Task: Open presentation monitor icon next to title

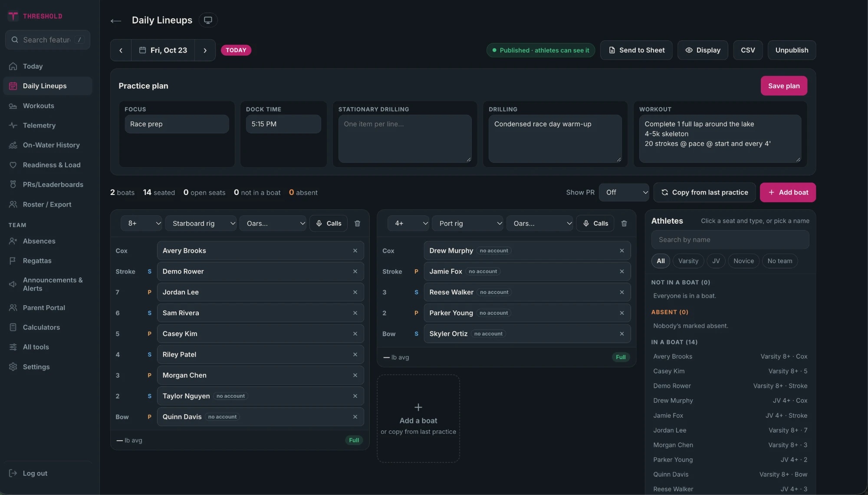Action: [208, 20]
